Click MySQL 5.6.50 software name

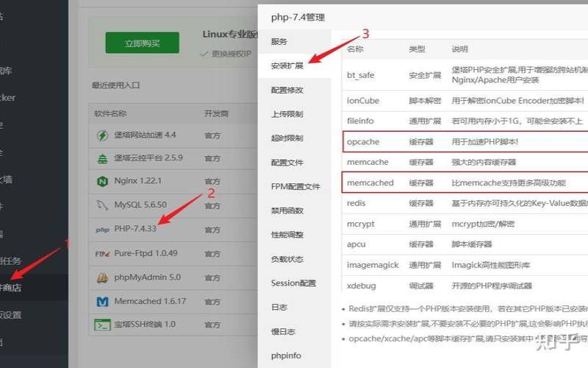point(140,205)
